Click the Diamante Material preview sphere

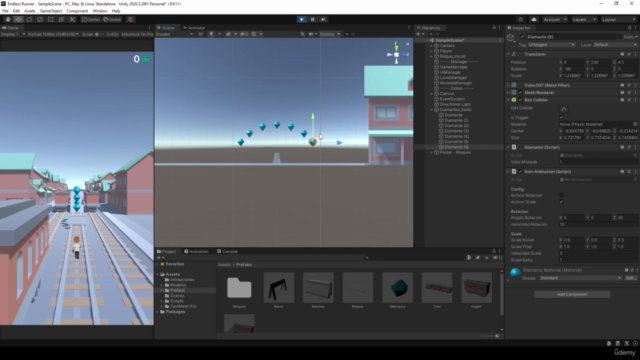click(515, 273)
